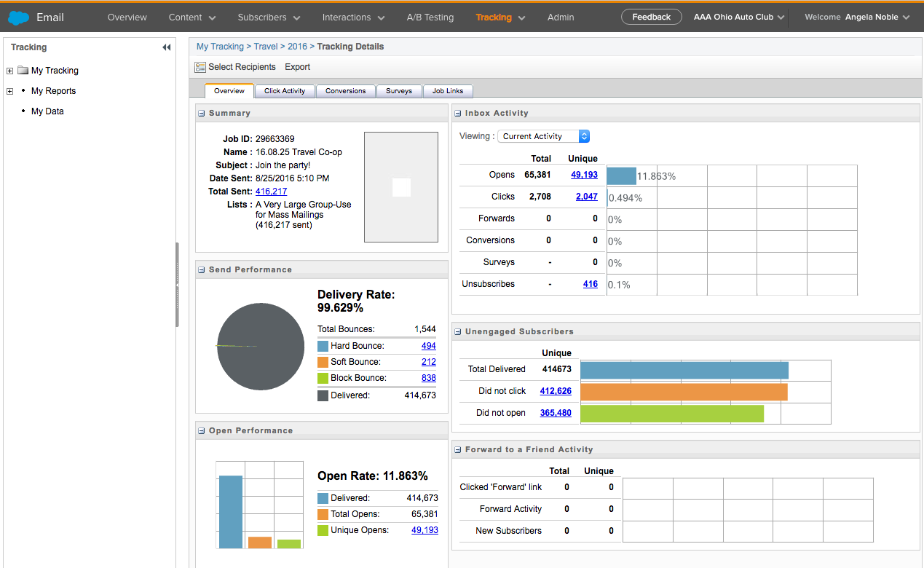Click the green Did not open bar
The image size is (924, 568).
(x=672, y=414)
